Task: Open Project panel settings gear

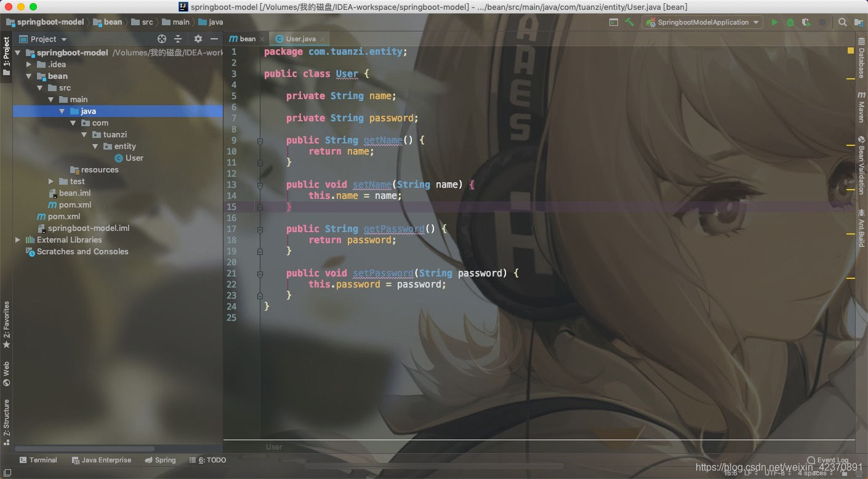Action: tap(198, 39)
